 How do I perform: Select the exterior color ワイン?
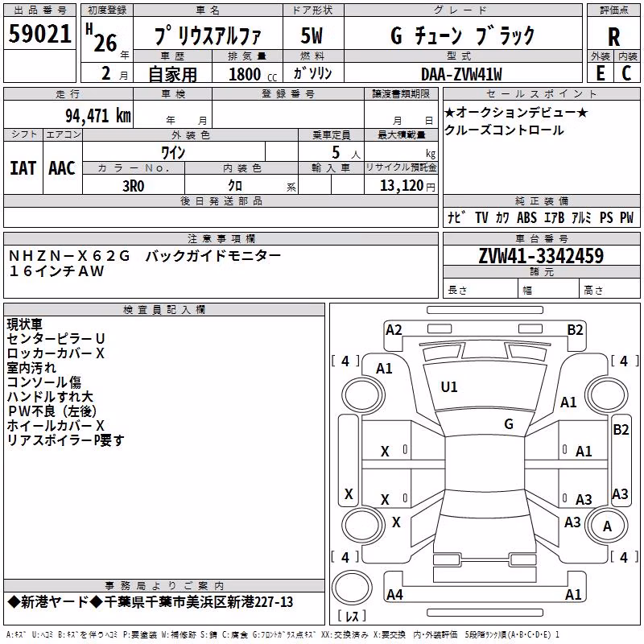click(173, 153)
